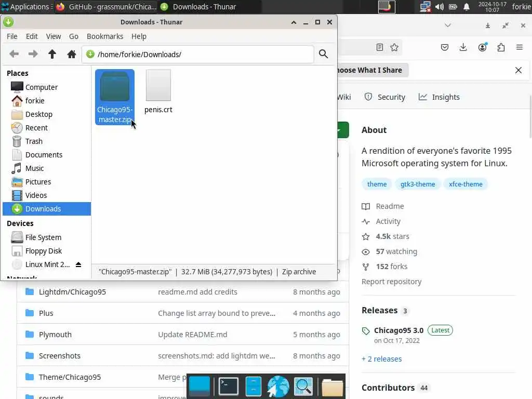Open Firefox extensions puzzle icon

[501, 47]
